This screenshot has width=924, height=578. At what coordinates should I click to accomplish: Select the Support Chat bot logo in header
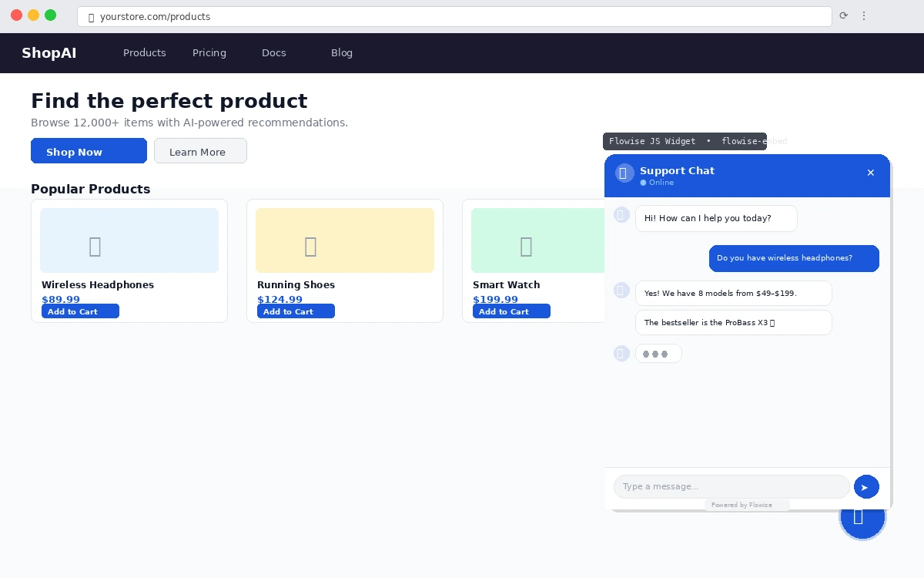(x=624, y=173)
